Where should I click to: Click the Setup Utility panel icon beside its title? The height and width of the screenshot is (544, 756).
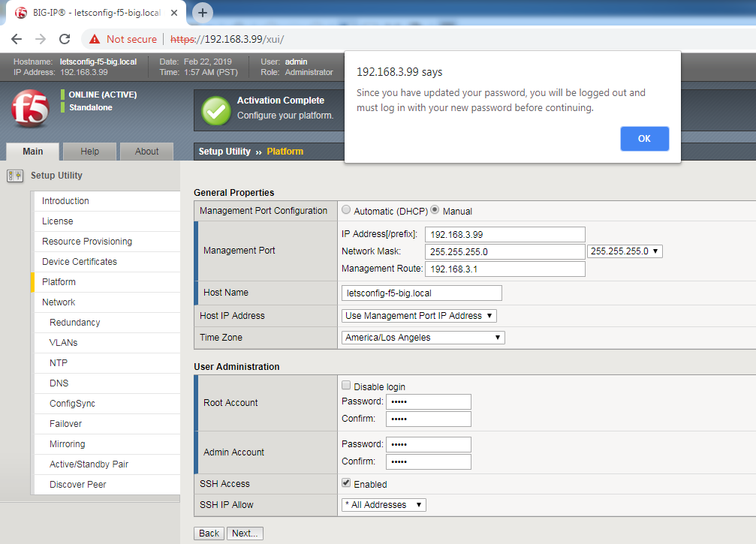click(x=14, y=175)
